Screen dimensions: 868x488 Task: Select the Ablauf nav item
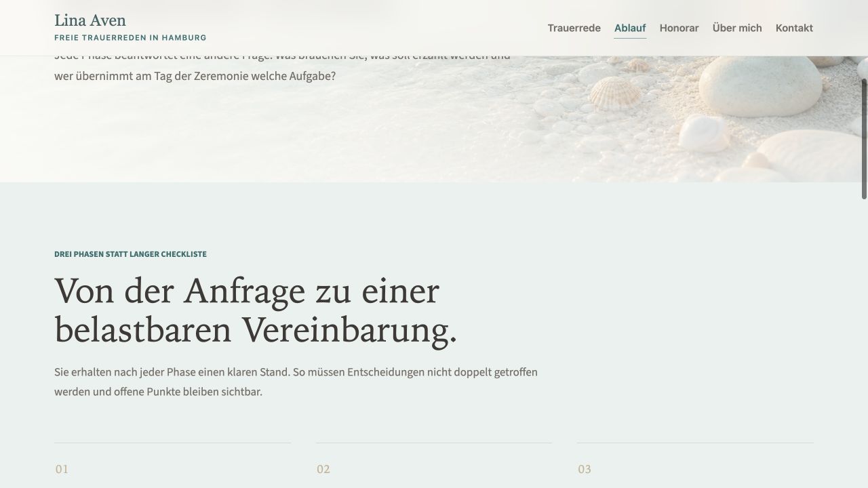point(630,28)
